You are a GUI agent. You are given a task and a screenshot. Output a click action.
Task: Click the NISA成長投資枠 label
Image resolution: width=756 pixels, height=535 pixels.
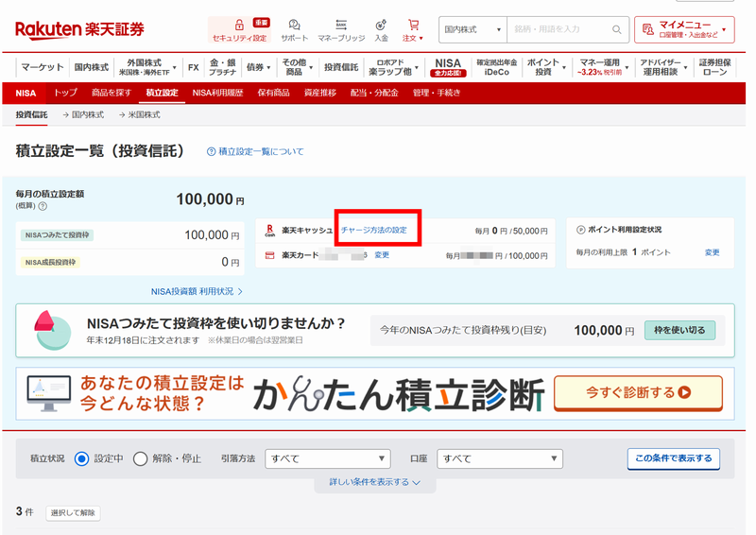click(x=50, y=262)
